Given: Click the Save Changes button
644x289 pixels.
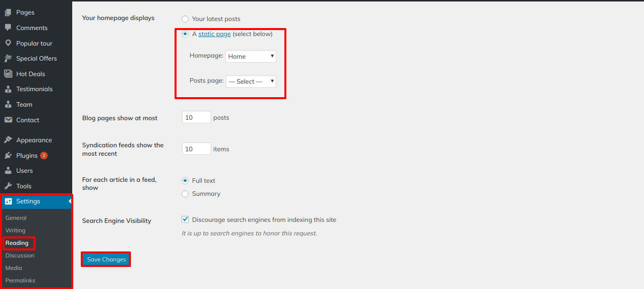Looking at the screenshot, I should 106,259.
